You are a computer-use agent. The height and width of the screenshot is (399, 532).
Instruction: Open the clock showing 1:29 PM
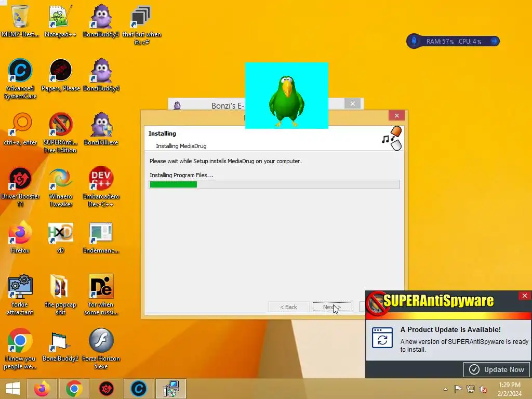click(509, 389)
